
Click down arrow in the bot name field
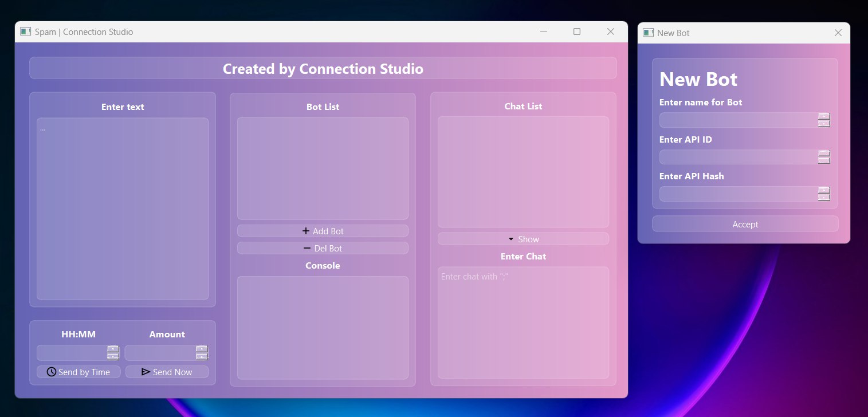824,123
